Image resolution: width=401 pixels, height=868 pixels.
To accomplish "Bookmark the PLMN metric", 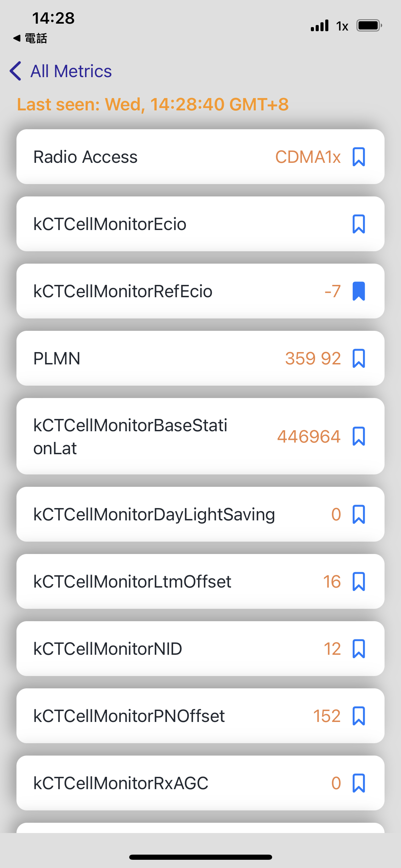I will click(359, 359).
